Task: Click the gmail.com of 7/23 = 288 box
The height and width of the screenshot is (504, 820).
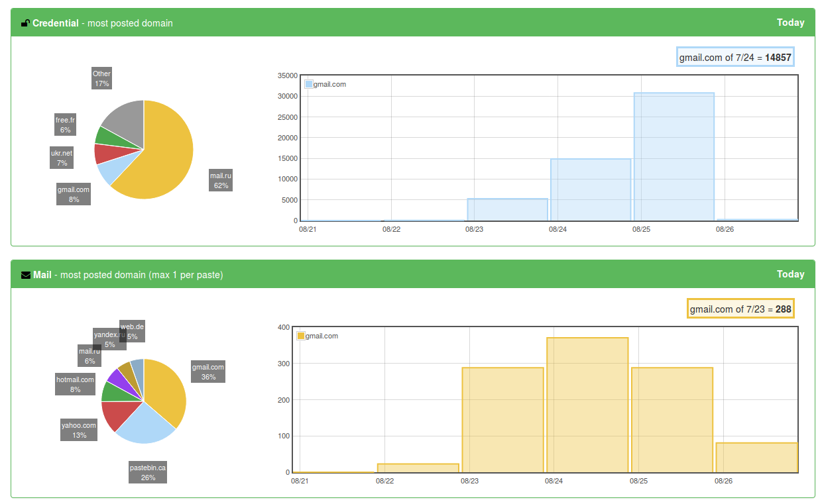Action: pyautogui.click(x=740, y=309)
